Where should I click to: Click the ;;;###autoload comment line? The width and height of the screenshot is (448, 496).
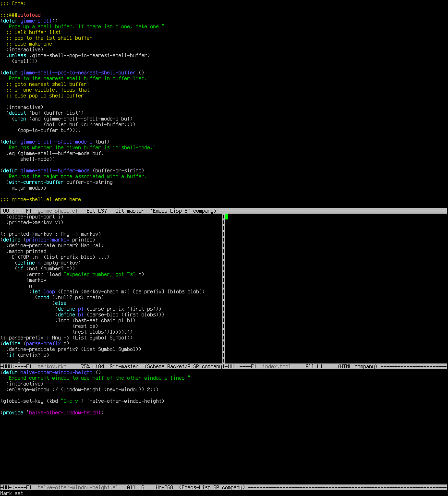click(21, 15)
